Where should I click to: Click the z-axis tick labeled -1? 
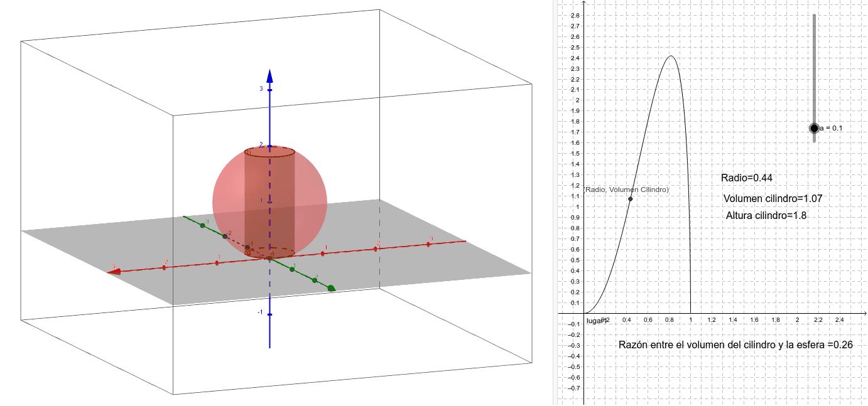260,313
